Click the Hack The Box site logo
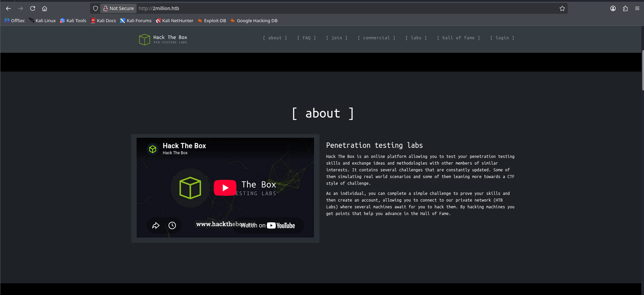This screenshot has height=295, width=644. tap(163, 39)
